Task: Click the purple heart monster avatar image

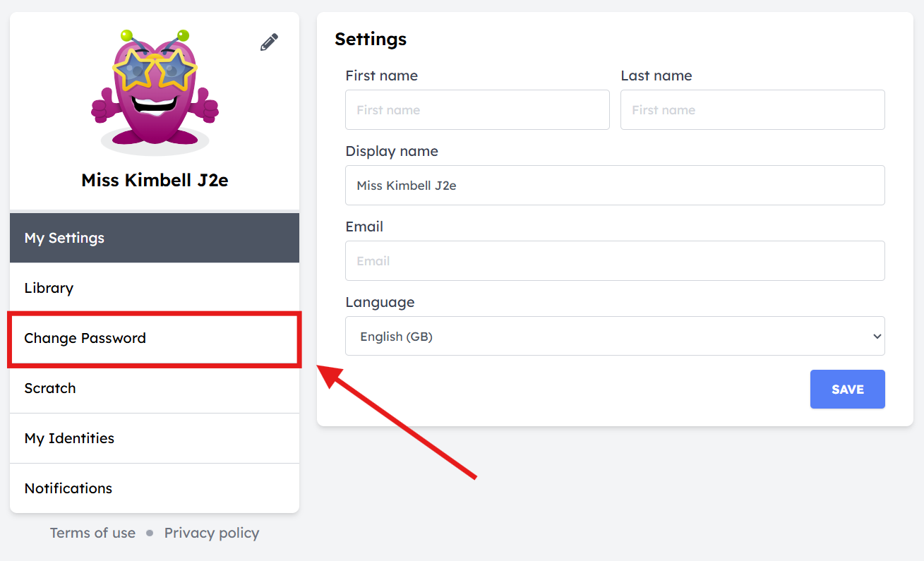Action: point(155,91)
